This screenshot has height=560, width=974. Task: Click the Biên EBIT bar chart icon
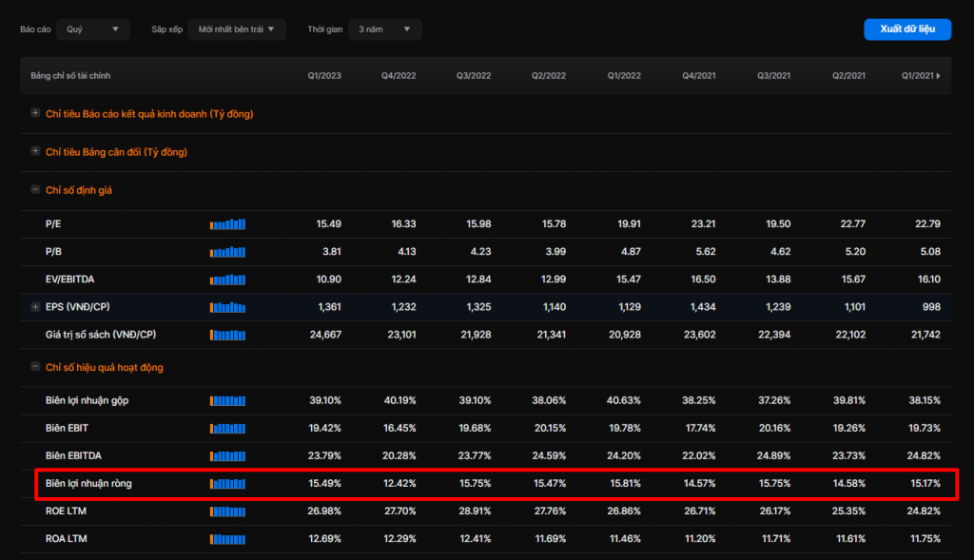pyautogui.click(x=227, y=429)
